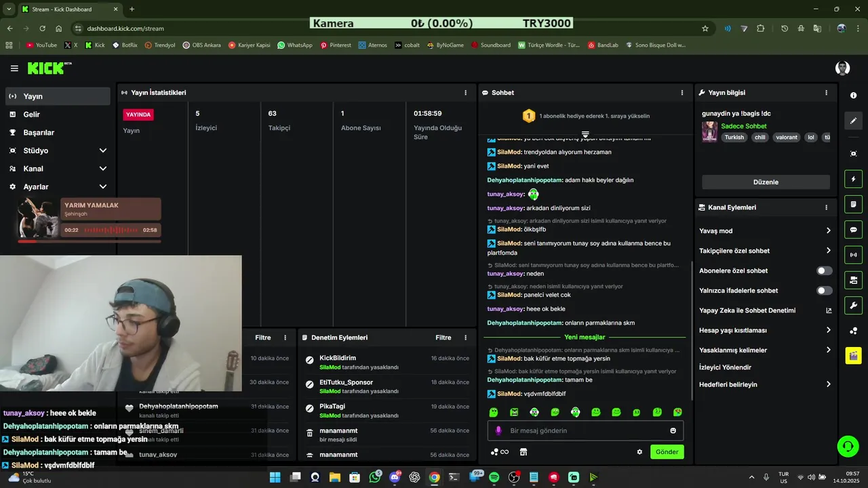
Task: Open Yayın bilgisi three-dot menu
Action: tap(826, 93)
